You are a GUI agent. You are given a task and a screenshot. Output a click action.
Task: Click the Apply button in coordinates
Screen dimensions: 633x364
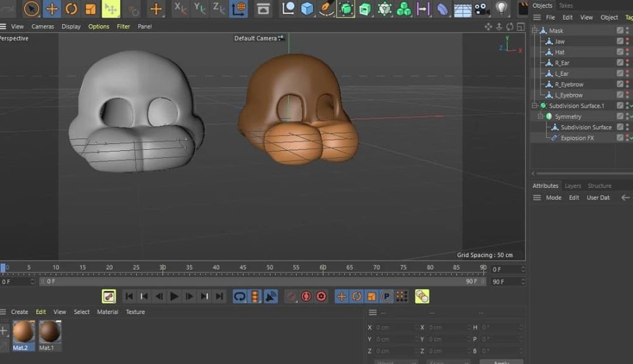pos(501,362)
